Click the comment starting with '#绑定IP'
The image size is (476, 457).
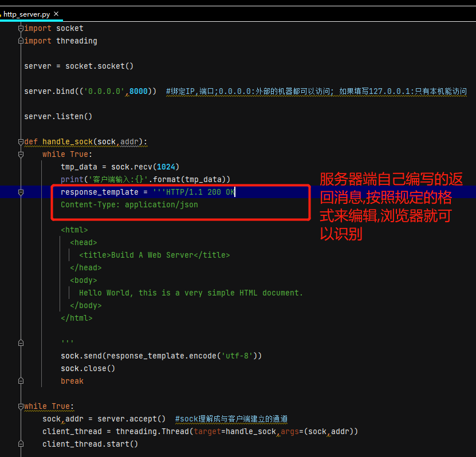316,91
